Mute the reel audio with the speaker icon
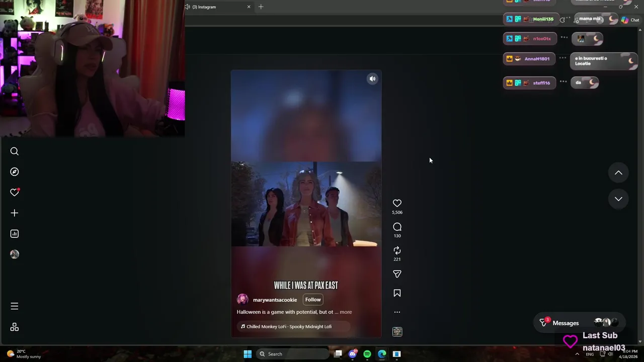The height and width of the screenshot is (362, 644). tap(372, 78)
